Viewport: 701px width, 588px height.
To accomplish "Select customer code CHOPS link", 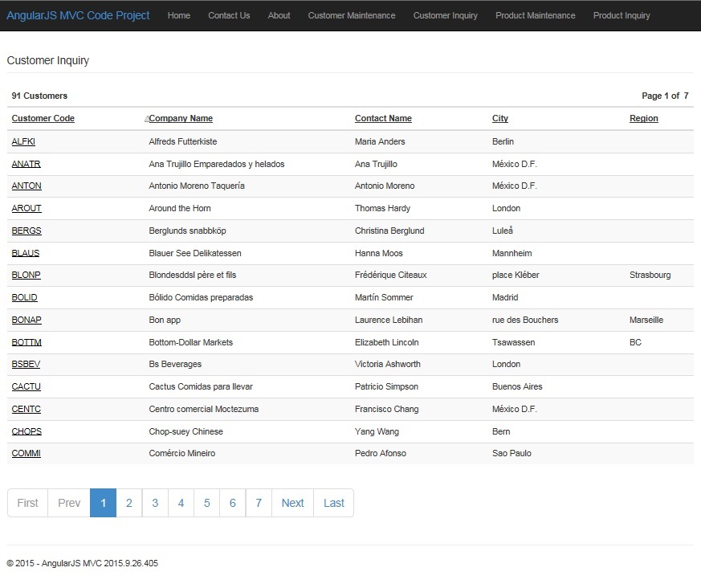I will (x=26, y=431).
